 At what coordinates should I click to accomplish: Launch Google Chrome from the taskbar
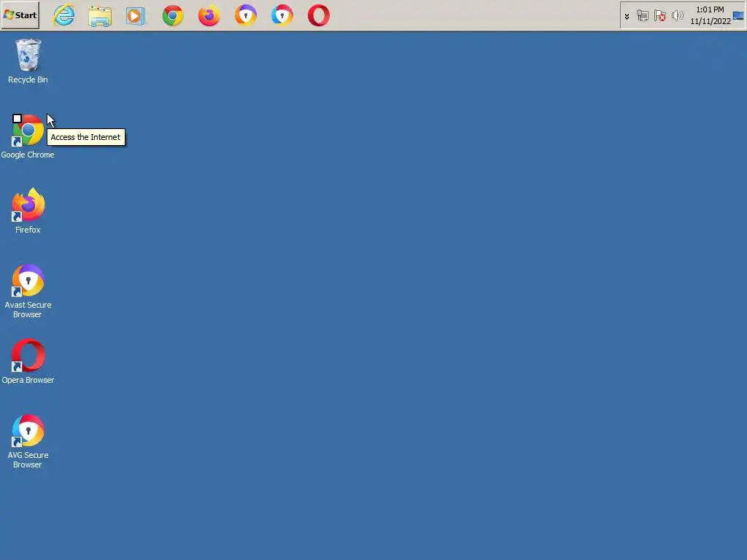(173, 16)
